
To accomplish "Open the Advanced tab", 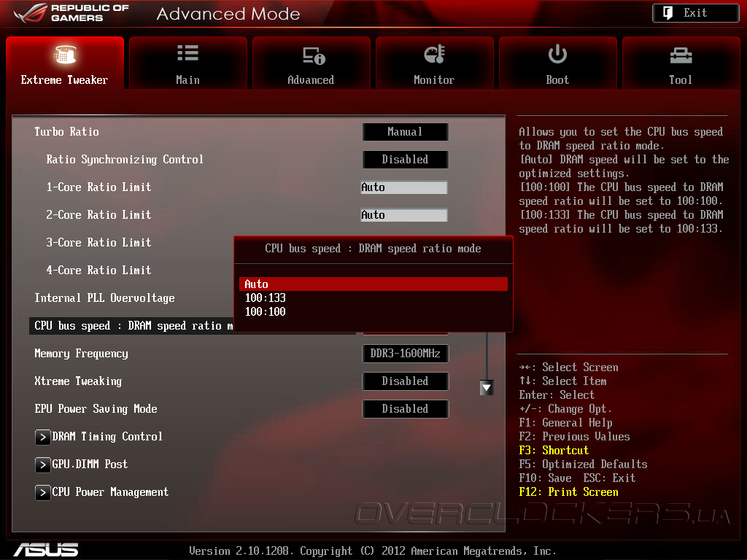I will 311,63.
